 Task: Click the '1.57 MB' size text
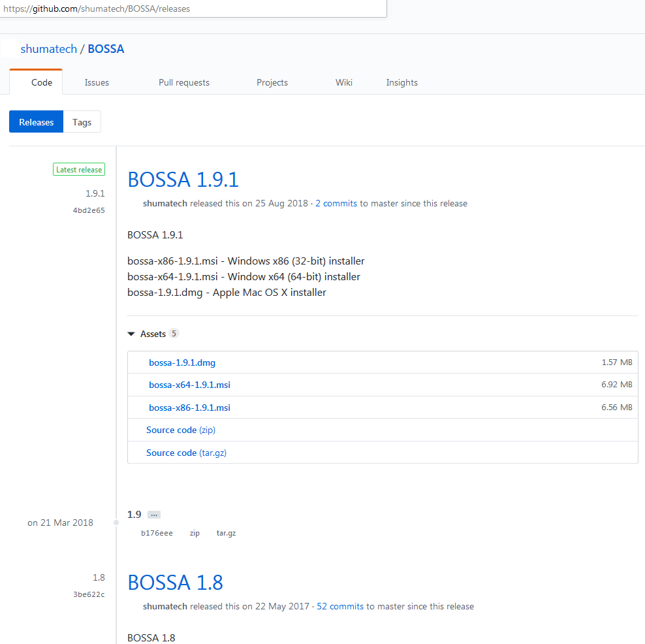coord(617,362)
